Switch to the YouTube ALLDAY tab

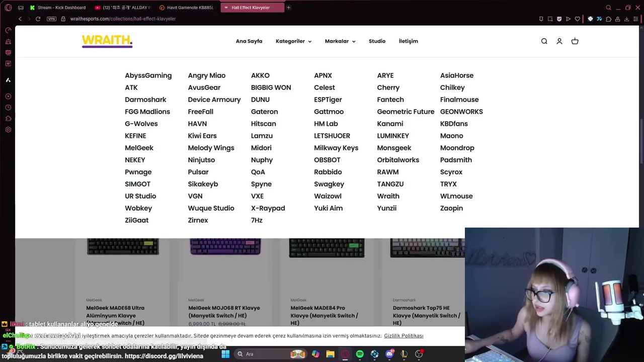coord(123,8)
